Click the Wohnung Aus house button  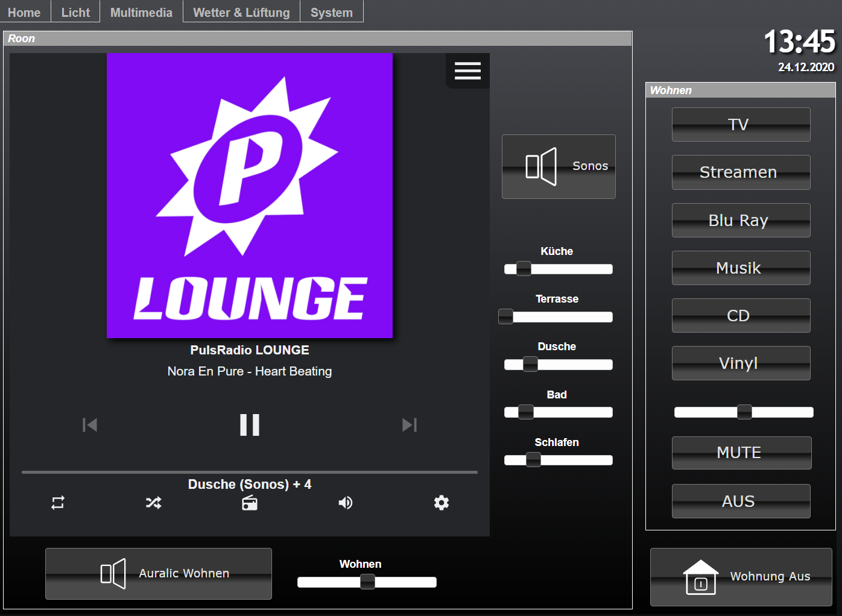[741, 577]
